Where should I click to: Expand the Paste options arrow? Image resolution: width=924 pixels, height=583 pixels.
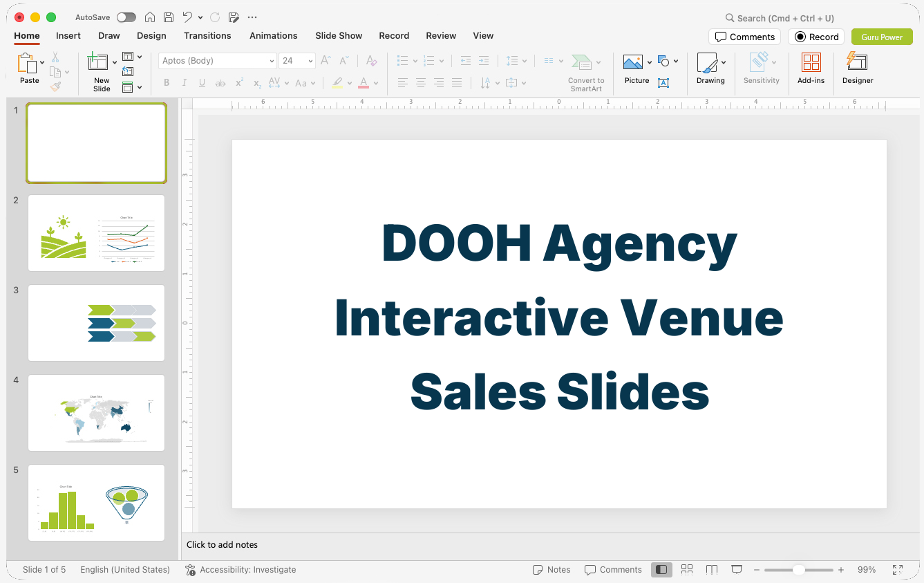tap(43, 62)
